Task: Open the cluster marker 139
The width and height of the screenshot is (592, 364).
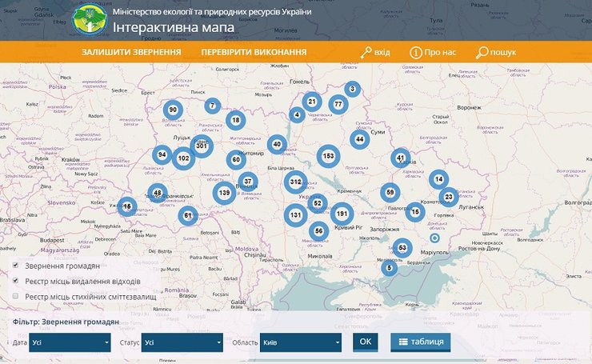Action: [225, 193]
